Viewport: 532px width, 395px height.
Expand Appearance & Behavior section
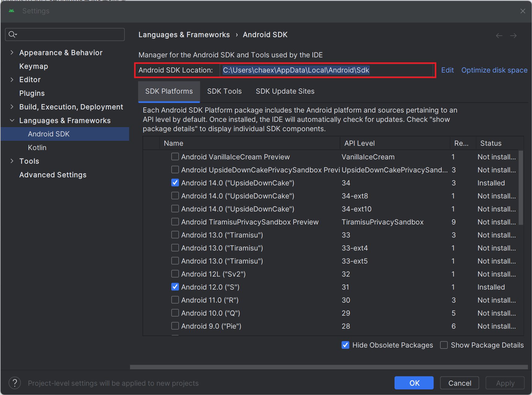[x=12, y=52]
